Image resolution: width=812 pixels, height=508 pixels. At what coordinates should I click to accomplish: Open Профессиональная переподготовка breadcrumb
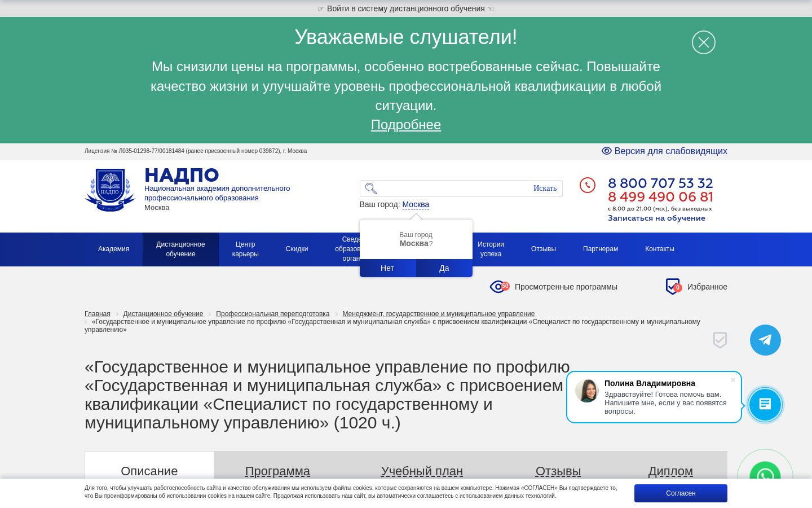click(x=272, y=314)
